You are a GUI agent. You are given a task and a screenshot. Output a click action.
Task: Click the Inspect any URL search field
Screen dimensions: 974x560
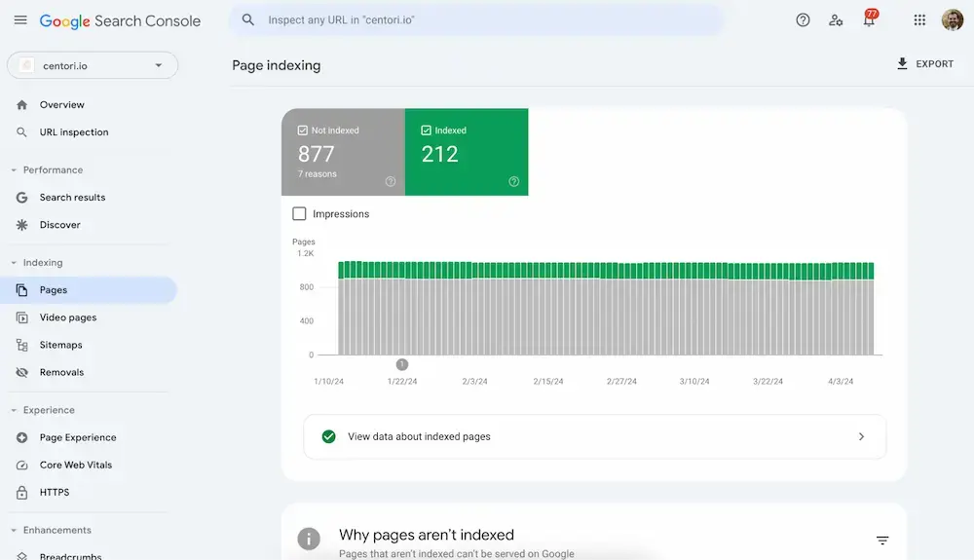[477, 20]
